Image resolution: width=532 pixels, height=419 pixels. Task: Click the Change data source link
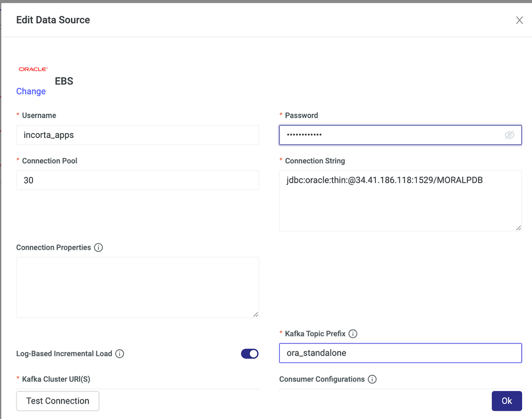(31, 91)
